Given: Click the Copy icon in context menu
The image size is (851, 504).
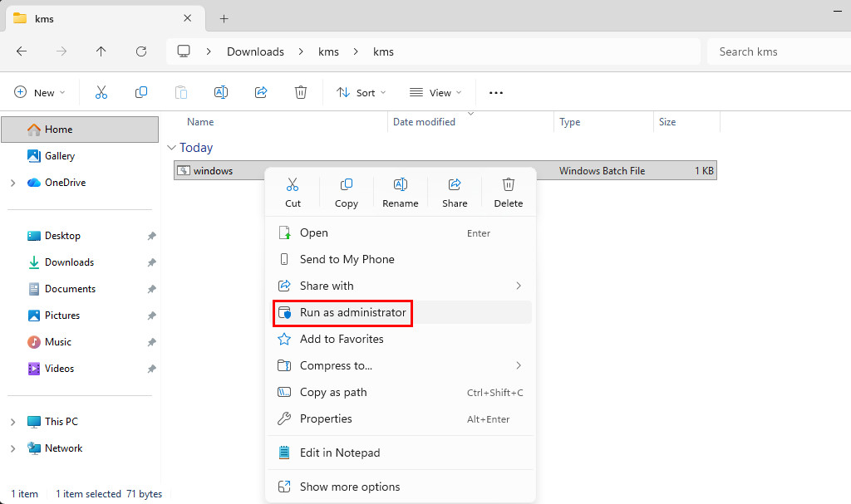Looking at the screenshot, I should 347,184.
